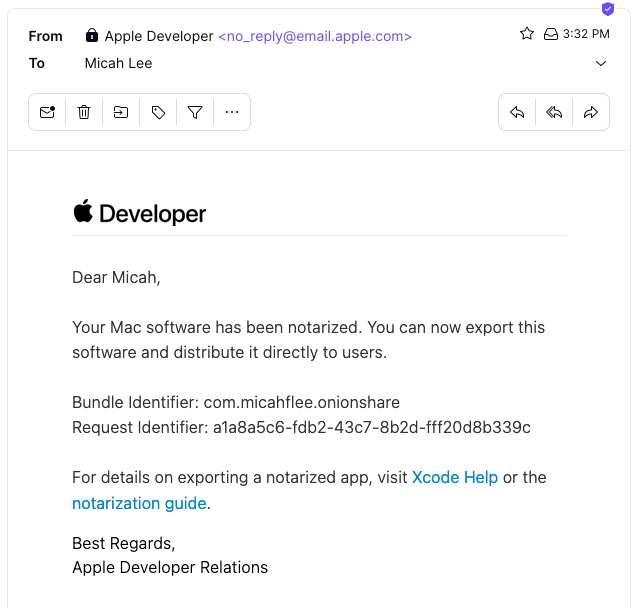Screen dimensions: 642x608
Task: Expand the recipient details chevron
Action: pos(601,63)
